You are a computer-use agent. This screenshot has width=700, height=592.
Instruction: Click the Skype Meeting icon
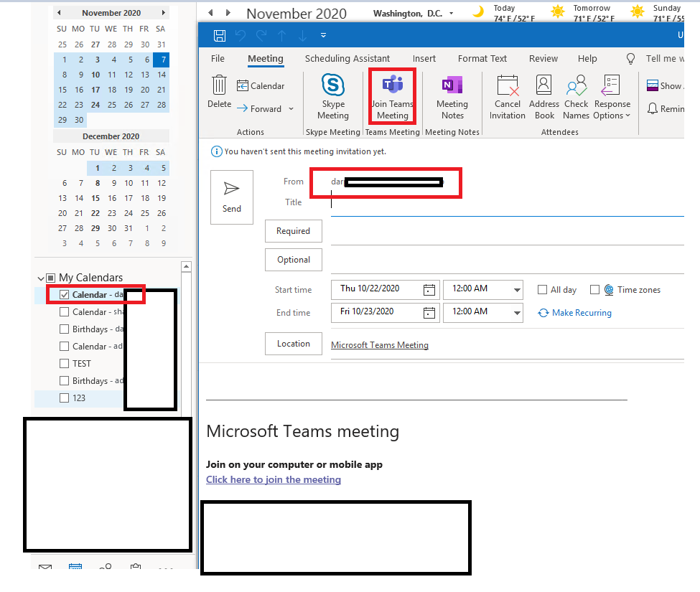[x=333, y=85]
